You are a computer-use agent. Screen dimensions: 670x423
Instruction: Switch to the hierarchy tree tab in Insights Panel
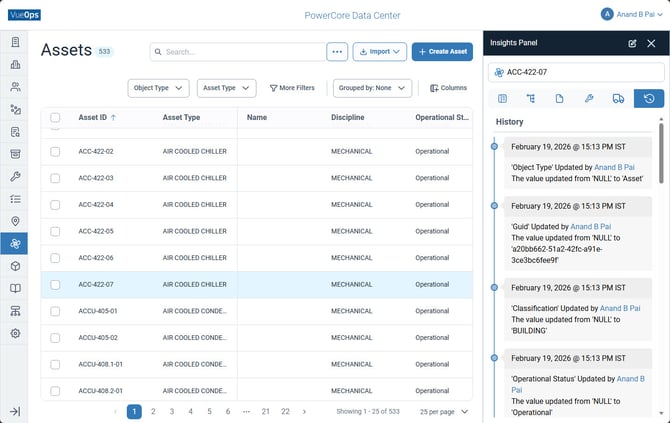[531, 99]
